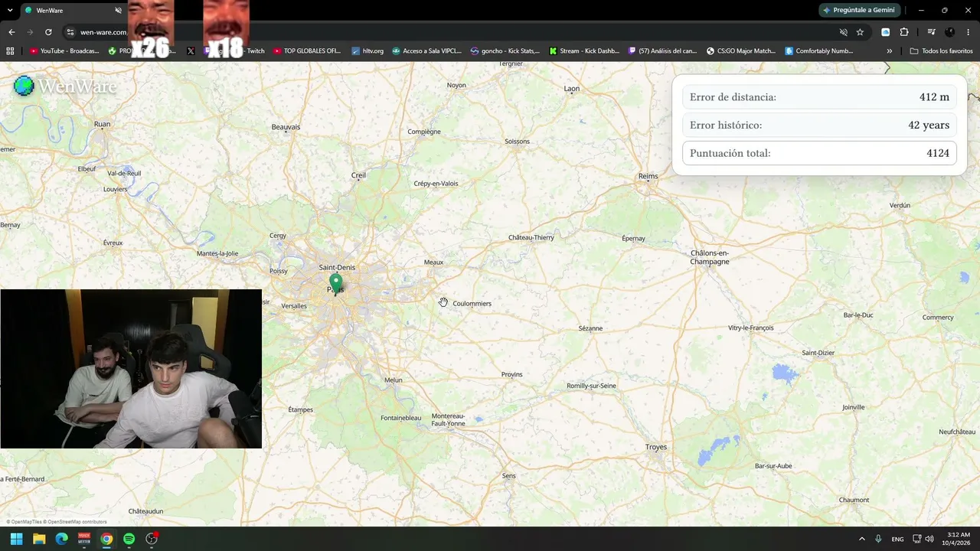
Task: Open the Chrome three-dot menu
Action: pos(969,32)
